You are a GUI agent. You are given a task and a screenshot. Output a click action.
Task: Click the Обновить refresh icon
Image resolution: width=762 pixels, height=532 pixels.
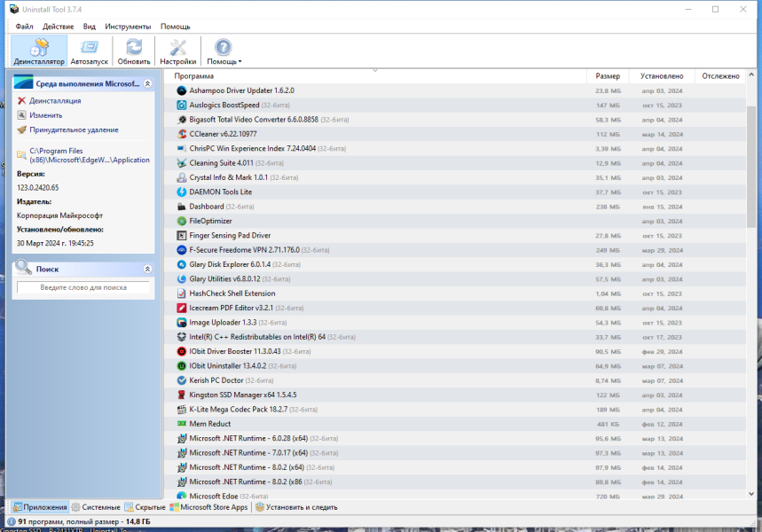134,47
